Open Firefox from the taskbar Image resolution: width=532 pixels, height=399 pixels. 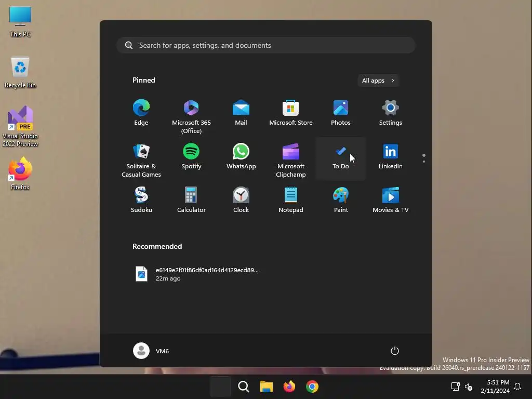(x=289, y=387)
